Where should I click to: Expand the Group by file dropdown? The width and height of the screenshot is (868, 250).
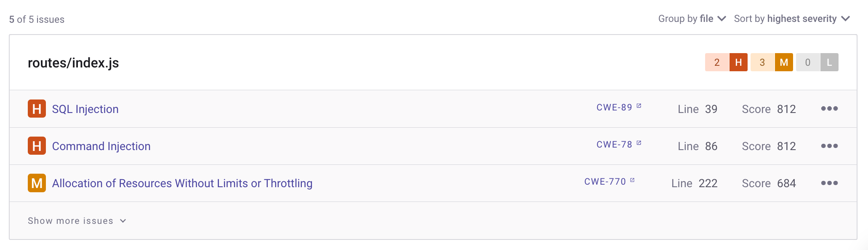click(692, 19)
